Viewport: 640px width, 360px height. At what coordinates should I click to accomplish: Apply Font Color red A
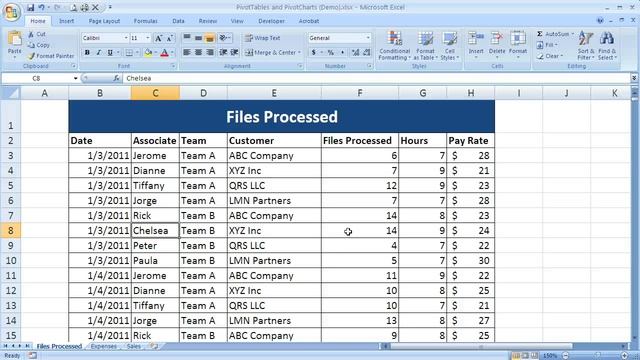[164, 53]
